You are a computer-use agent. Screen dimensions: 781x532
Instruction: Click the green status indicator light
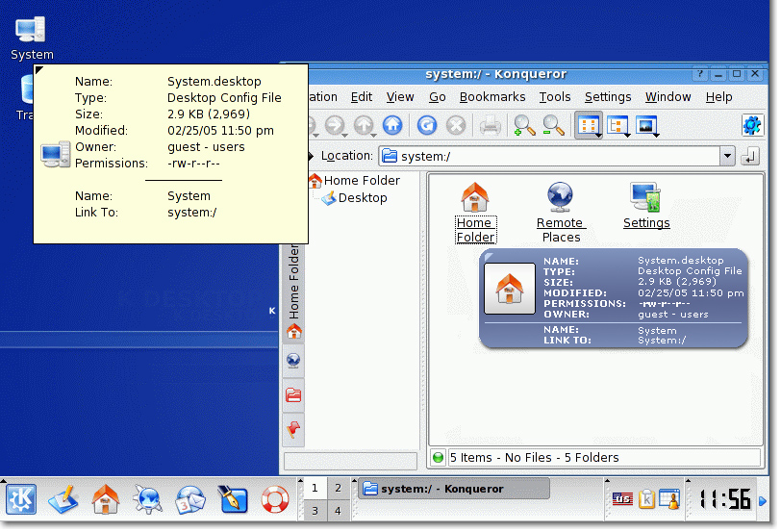coord(438,457)
